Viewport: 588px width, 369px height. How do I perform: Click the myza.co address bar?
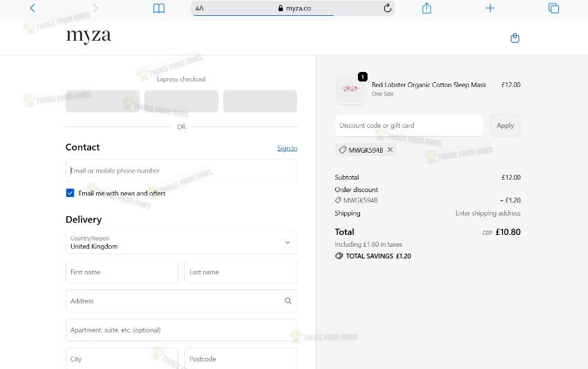[x=293, y=8]
